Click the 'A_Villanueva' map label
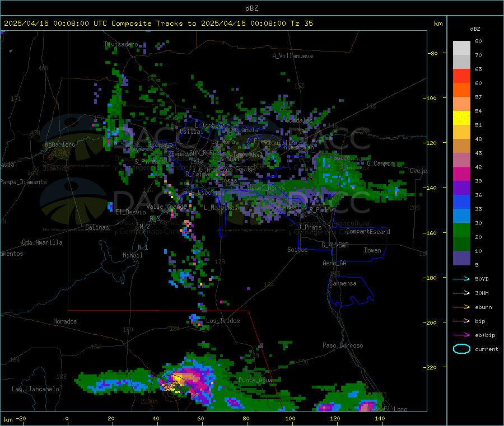Image resolution: width=504 pixels, height=426 pixels. pyautogui.click(x=292, y=56)
